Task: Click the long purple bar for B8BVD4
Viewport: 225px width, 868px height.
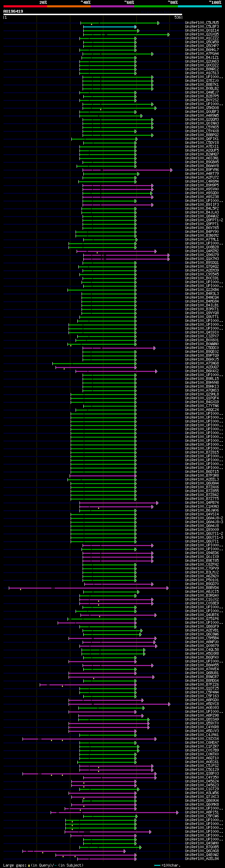Action: [88, 588]
